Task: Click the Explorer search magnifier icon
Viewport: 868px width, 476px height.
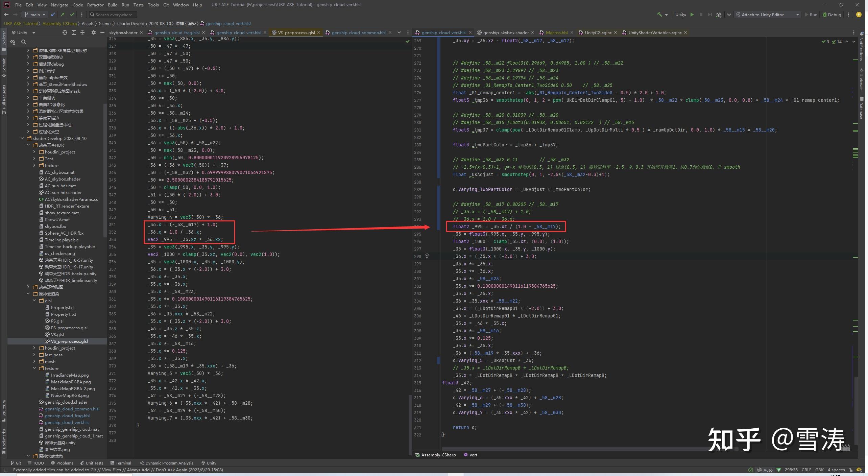Action: 24,42
